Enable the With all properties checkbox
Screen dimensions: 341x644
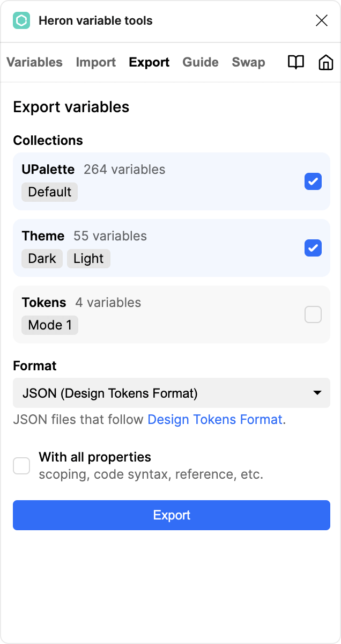click(x=21, y=466)
